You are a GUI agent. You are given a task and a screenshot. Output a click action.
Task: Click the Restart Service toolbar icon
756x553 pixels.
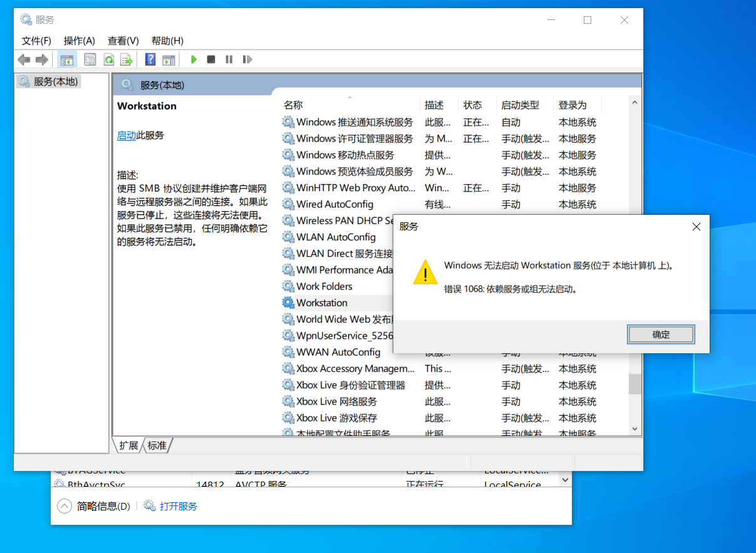(247, 59)
